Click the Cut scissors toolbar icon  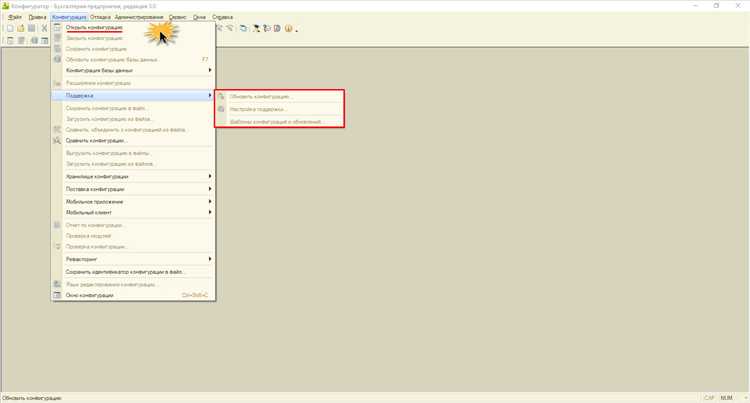click(44, 29)
